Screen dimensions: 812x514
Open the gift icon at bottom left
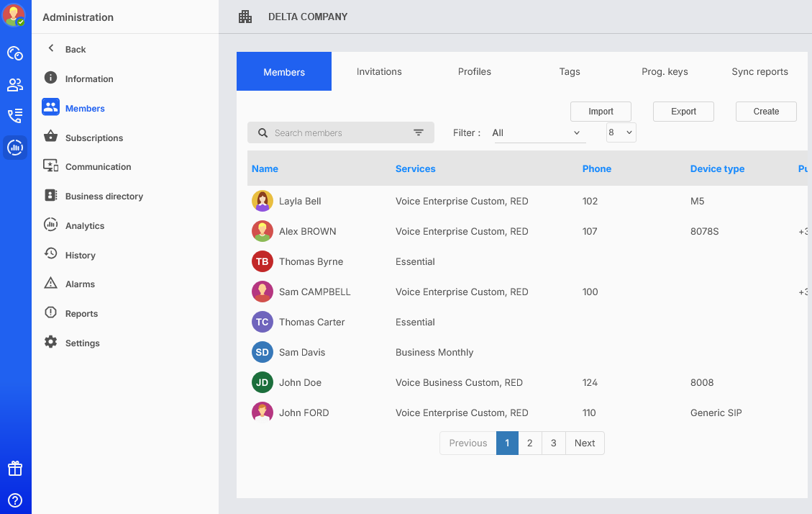click(15, 469)
